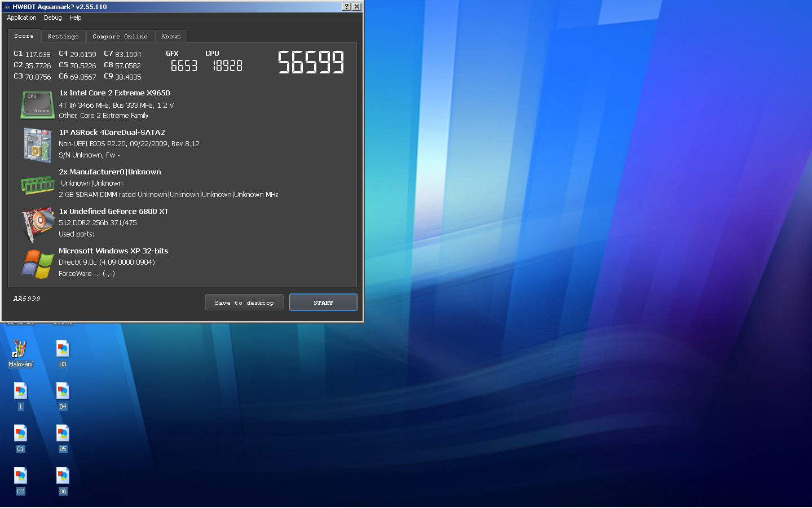Click the C7 value 83.1694
The width and height of the screenshot is (812, 508).
point(128,55)
